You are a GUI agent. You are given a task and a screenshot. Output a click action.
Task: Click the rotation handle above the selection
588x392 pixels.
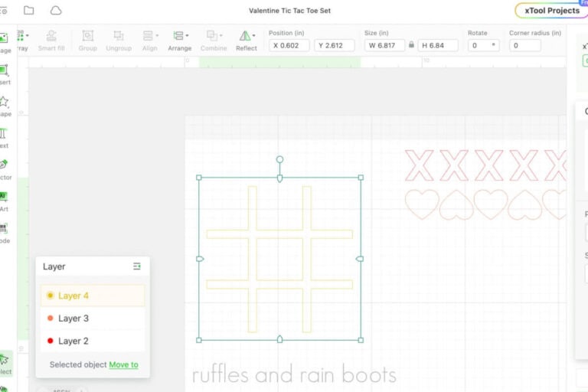click(279, 159)
